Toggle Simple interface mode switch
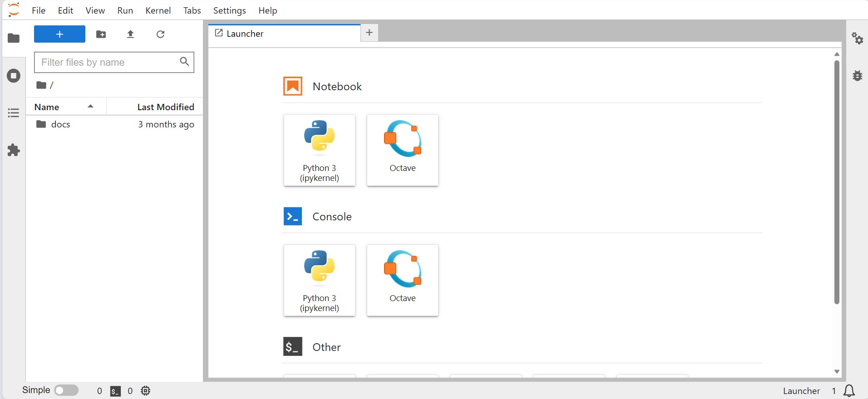This screenshot has height=399, width=868. click(x=66, y=390)
